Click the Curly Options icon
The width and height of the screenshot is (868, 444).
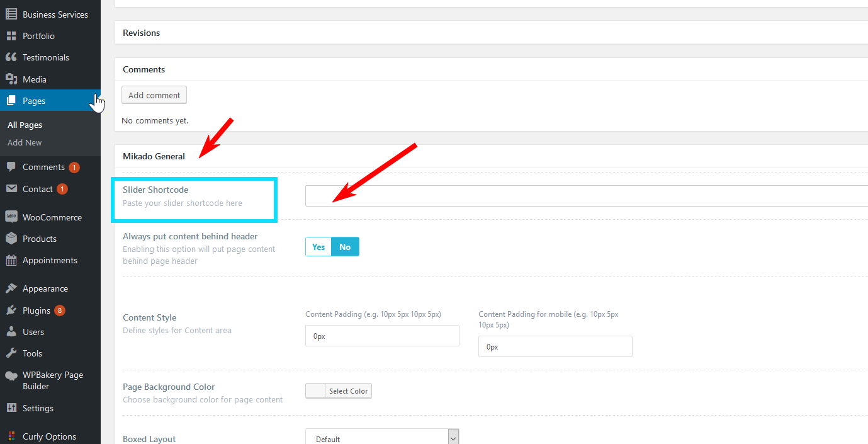[x=11, y=436]
